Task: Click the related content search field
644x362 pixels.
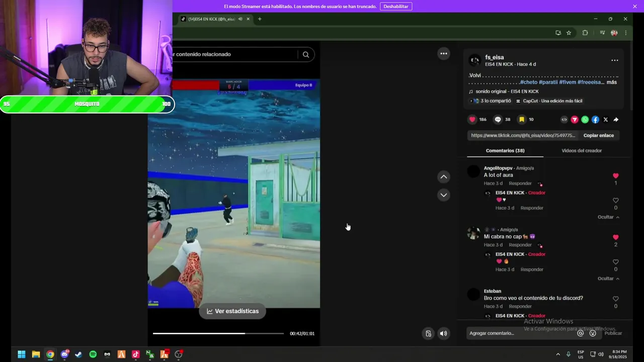Action: coord(234,54)
